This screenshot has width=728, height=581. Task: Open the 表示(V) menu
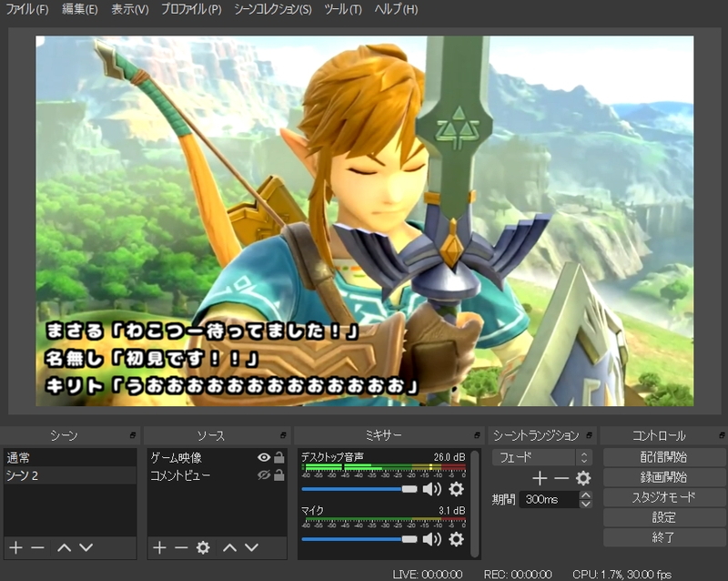130,9
